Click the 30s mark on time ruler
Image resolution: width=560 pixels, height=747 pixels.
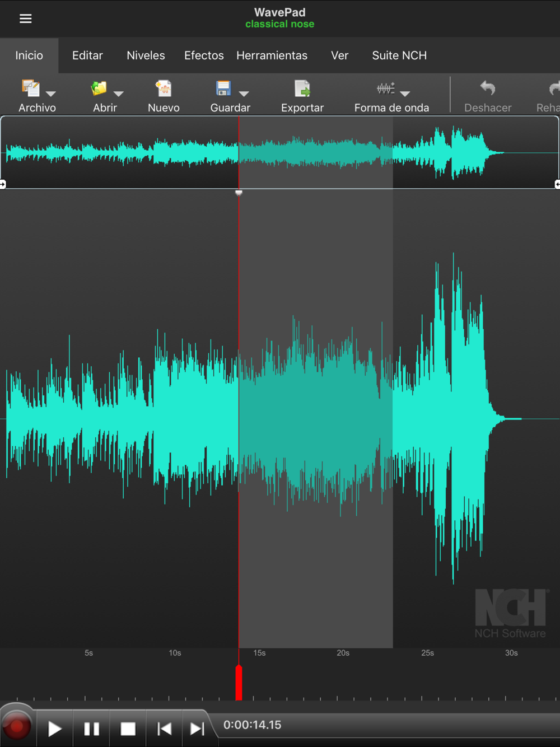[511, 653]
